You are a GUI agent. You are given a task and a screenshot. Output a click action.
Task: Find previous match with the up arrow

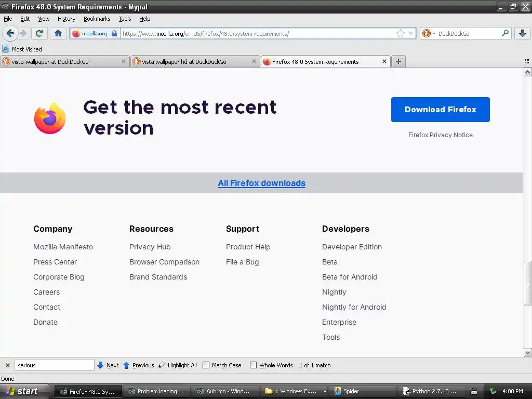coord(138,365)
